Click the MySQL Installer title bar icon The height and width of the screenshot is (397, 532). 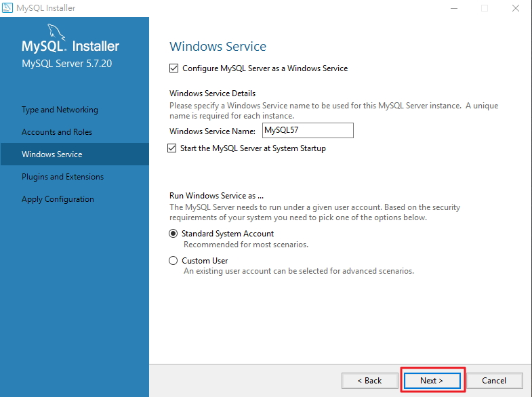click(x=7, y=8)
